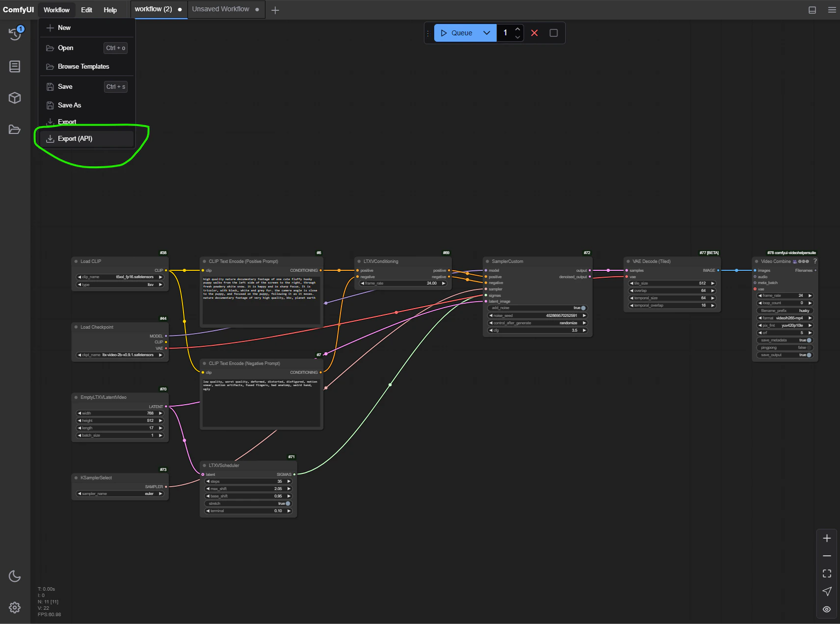Open the queue history sidebar icon
The height and width of the screenshot is (624, 840).
point(15,33)
